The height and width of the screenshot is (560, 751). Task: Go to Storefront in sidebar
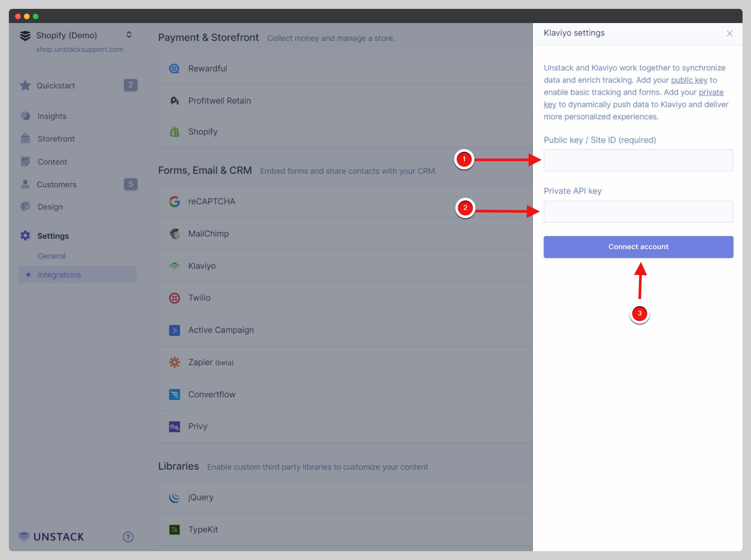tap(56, 139)
